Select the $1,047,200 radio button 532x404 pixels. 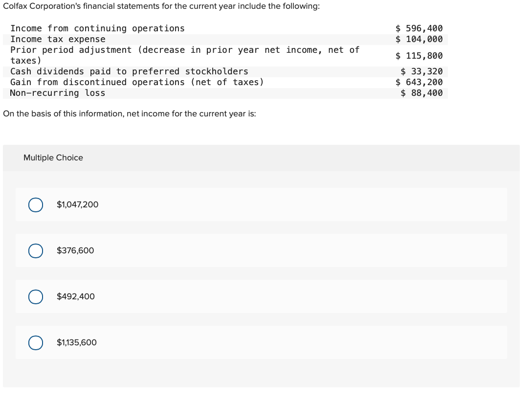35,204
